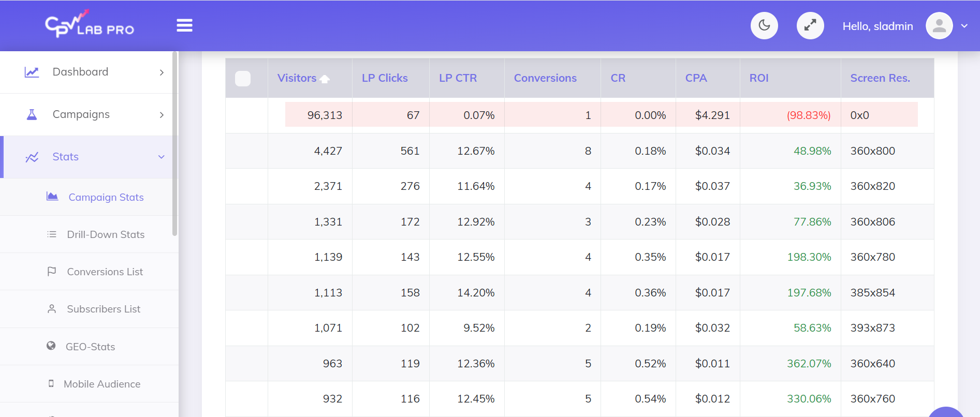Sort table by Visitors column
The width and height of the screenshot is (980, 417).
297,78
